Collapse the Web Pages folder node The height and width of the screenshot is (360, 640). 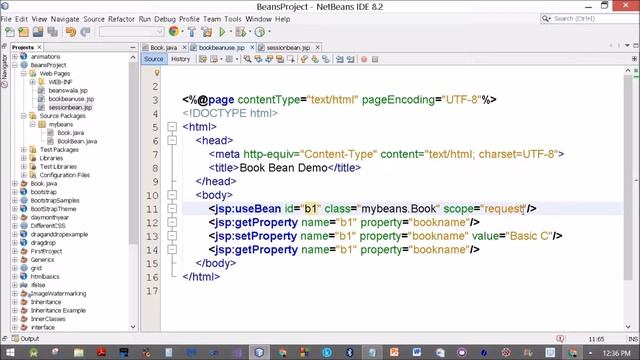click(24, 73)
